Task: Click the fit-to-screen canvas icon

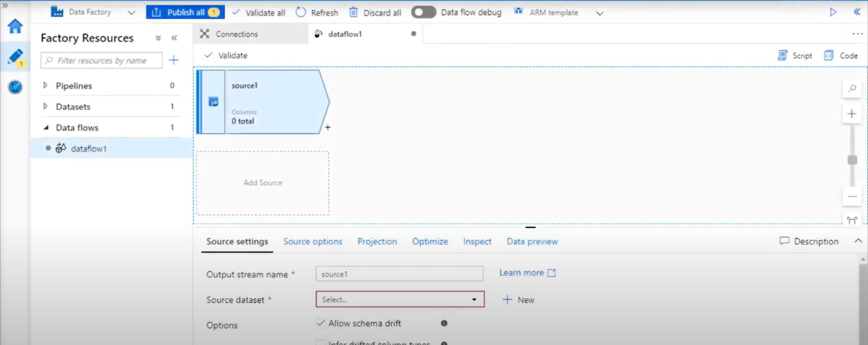Action: pos(852,220)
